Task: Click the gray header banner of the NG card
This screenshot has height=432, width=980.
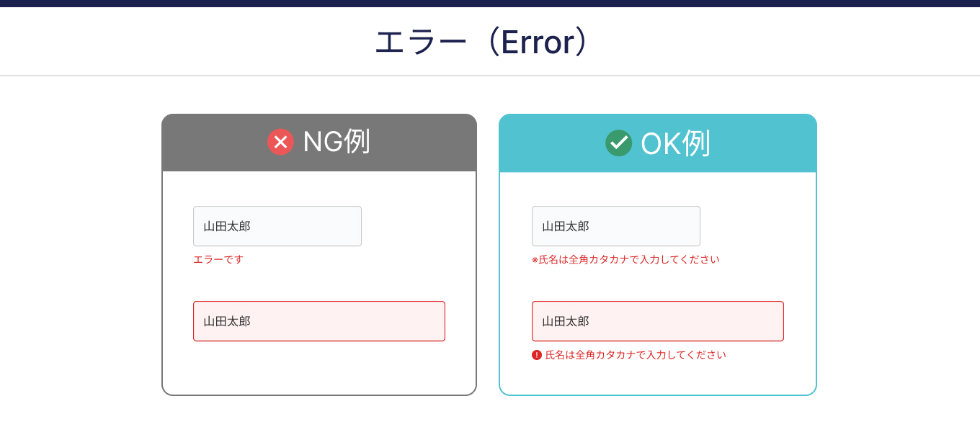Action: pyautogui.click(x=319, y=143)
